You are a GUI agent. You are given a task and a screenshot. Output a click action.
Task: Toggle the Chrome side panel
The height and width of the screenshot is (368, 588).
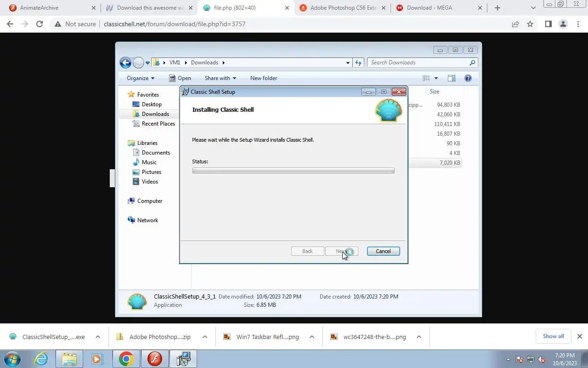548,24
